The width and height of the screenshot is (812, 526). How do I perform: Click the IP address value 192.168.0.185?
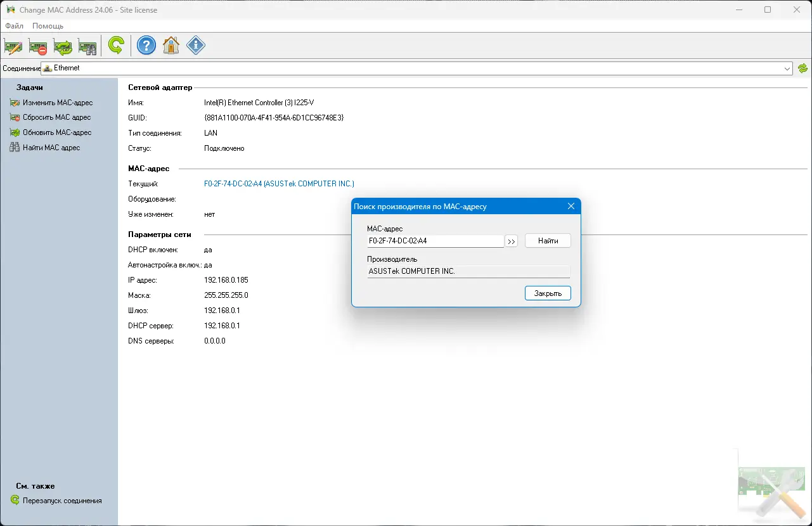tap(226, 280)
